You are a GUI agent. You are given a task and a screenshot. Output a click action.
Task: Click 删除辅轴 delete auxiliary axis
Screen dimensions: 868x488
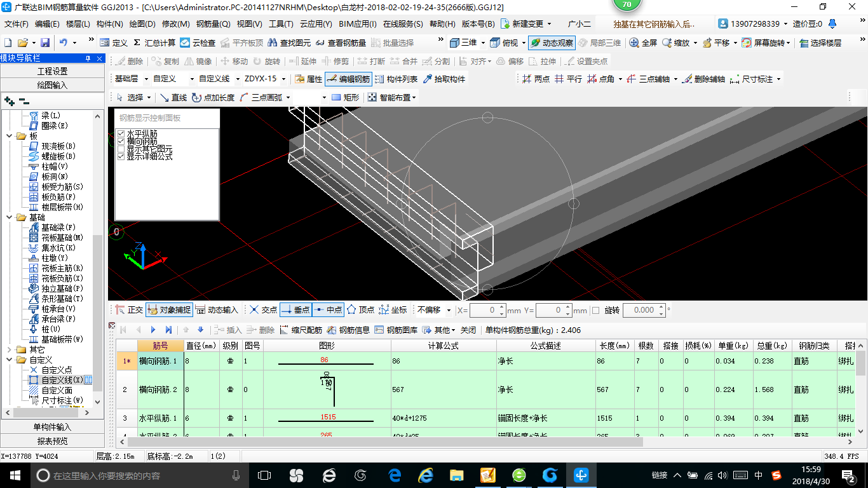pyautogui.click(x=703, y=79)
